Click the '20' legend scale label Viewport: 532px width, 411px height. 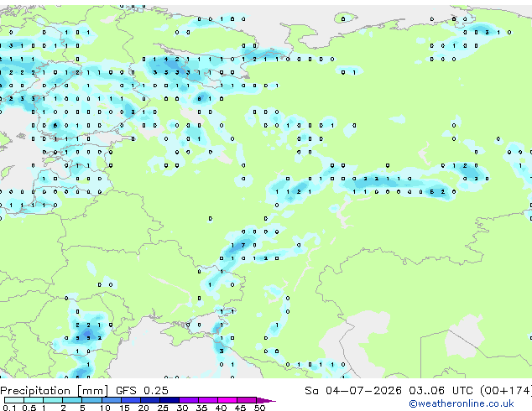[143, 408]
